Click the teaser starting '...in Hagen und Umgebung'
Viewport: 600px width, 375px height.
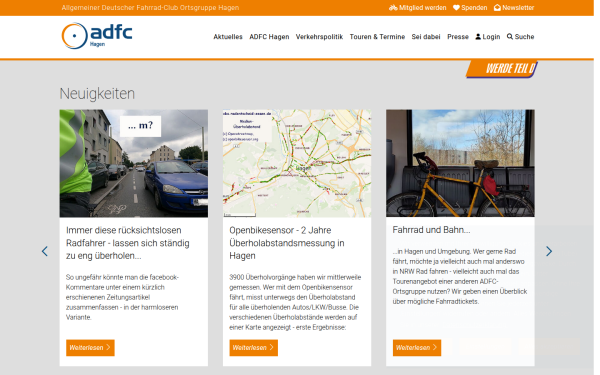(460, 276)
